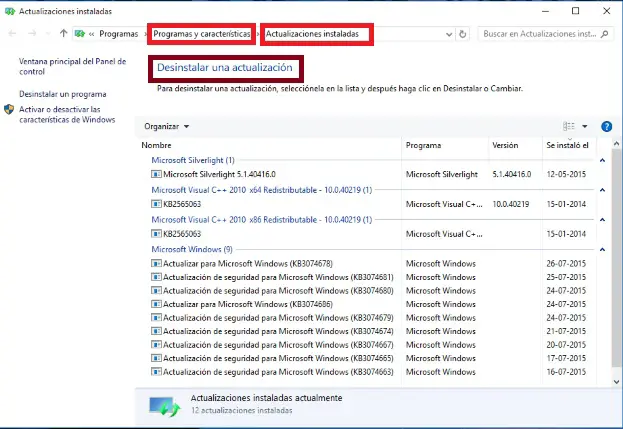The height and width of the screenshot is (429, 623).
Task: Click icon of Microsoft Silverlight 5.1.40416.0 entry
Action: [x=156, y=174]
